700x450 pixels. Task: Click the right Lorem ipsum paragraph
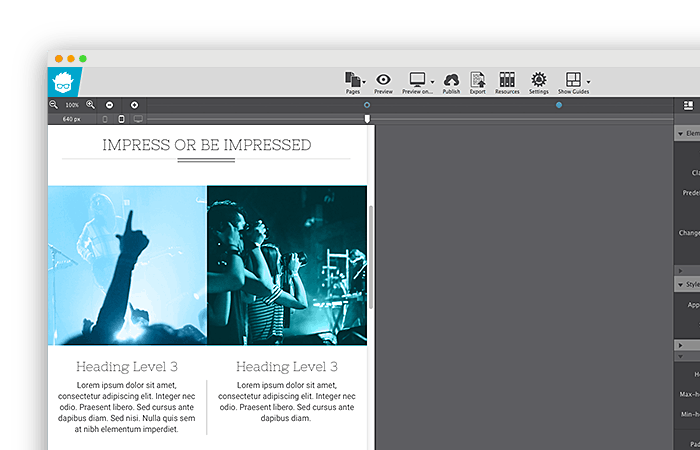287,402
